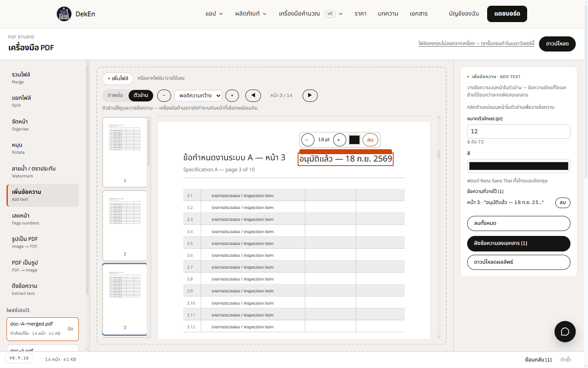Open พอดีความกว้าง zoom dropdown
Screen dimensions: 588x368
pyautogui.click(x=198, y=95)
